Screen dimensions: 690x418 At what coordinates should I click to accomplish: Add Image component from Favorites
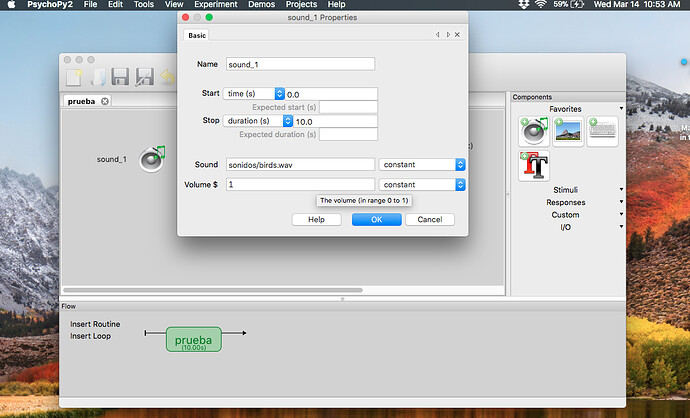[x=568, y=131]
